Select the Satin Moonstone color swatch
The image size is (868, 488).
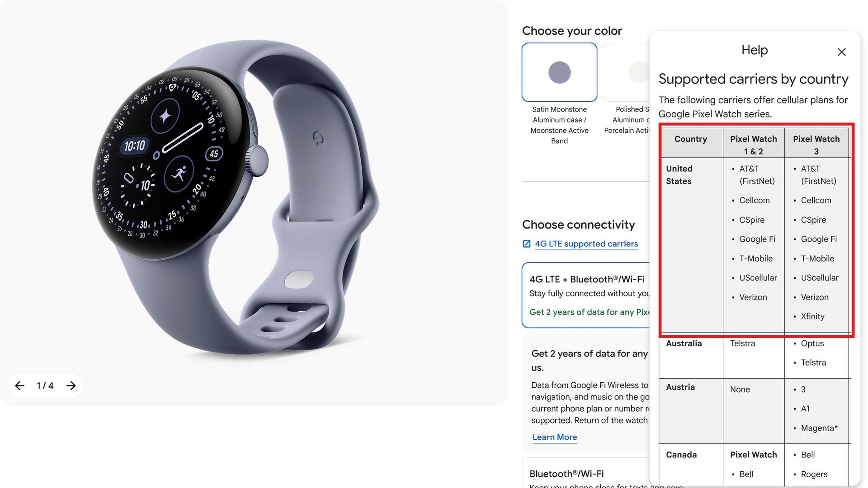point(559,72)
